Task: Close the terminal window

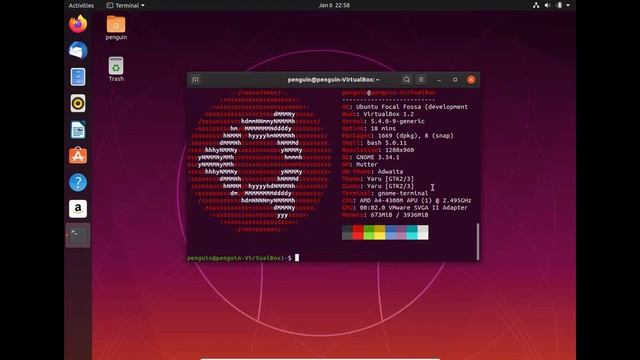Action: (x=471, y=80)
